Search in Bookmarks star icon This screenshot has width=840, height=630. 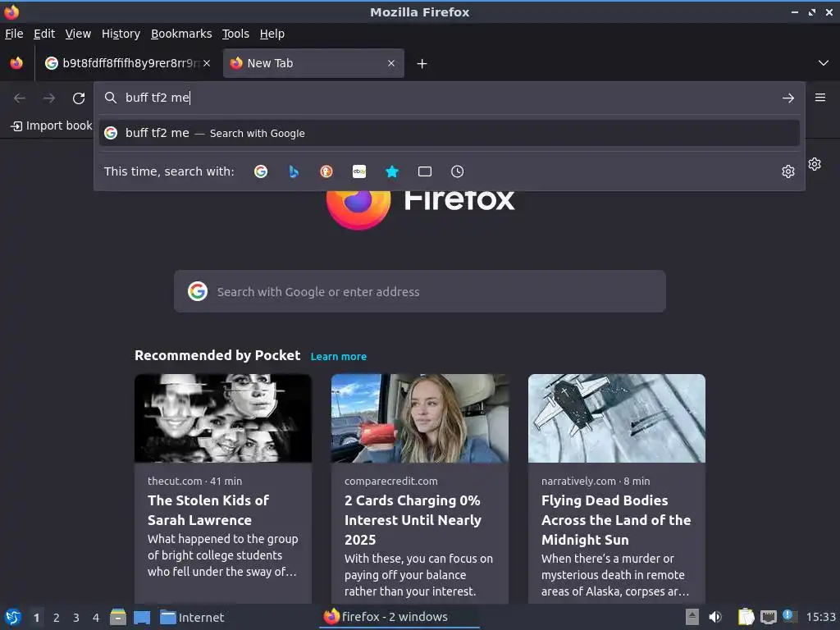392,171
